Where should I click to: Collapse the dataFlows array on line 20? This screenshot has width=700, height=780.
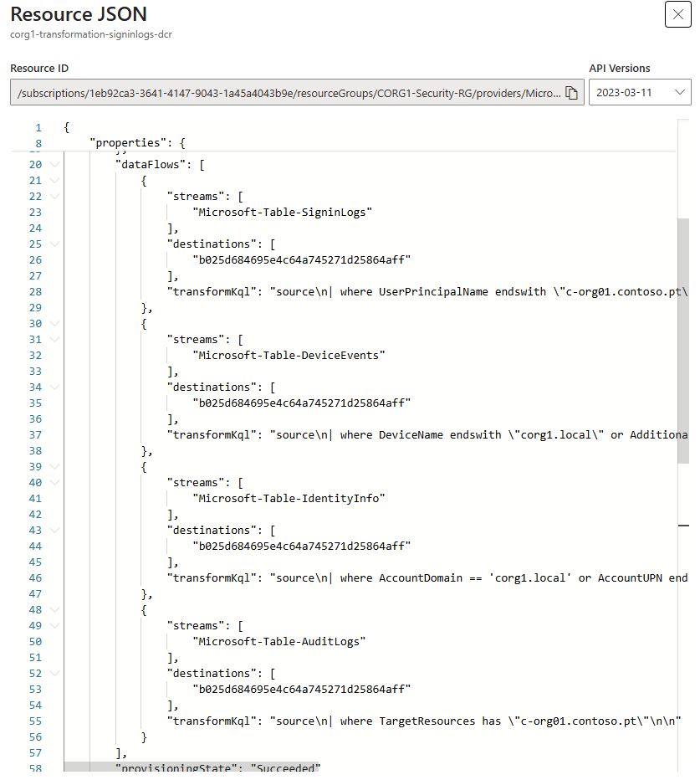[x=54, y=165]
